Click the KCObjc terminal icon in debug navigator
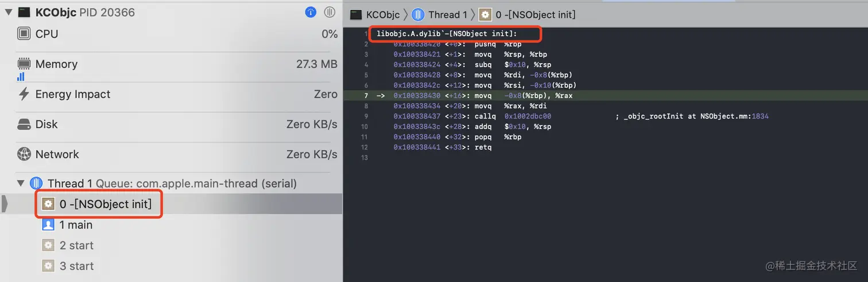This screenshot has height=282, width=868. [x=24, y=12]
